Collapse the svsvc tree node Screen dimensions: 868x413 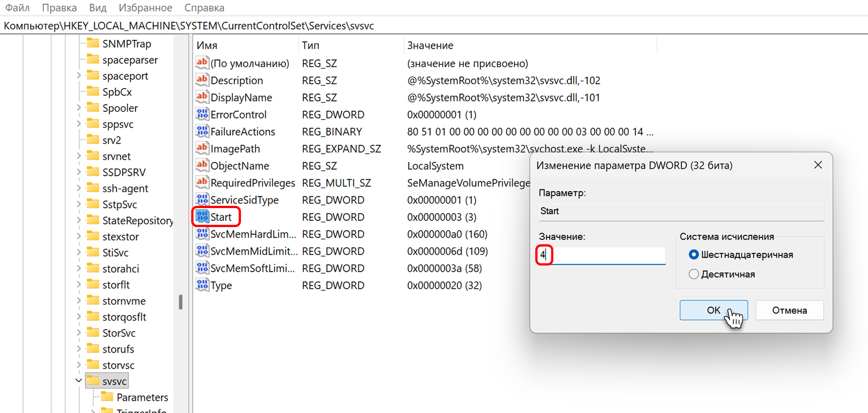pyautogui.click(x=79, y=381)
